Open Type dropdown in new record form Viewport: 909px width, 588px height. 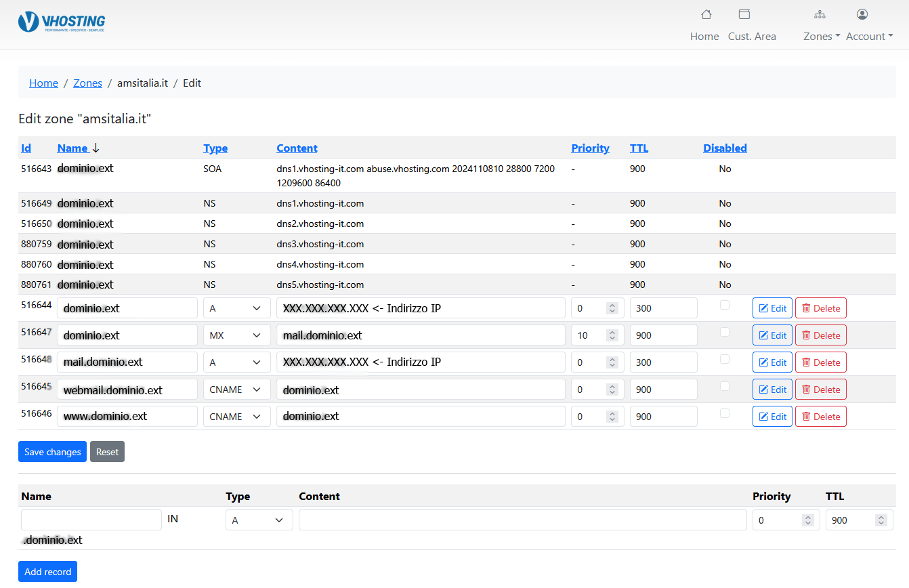point(259,520)
